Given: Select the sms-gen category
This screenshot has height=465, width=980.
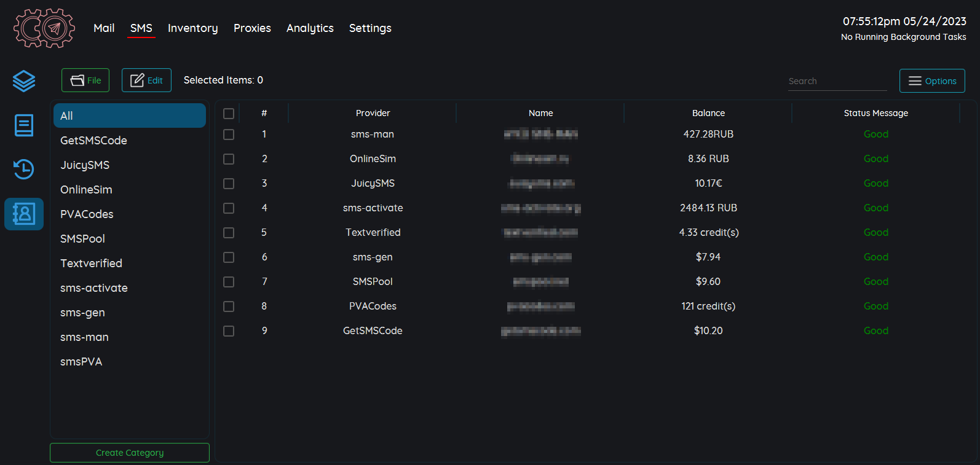Looking at the screenshot, I should tap(130, 312).
